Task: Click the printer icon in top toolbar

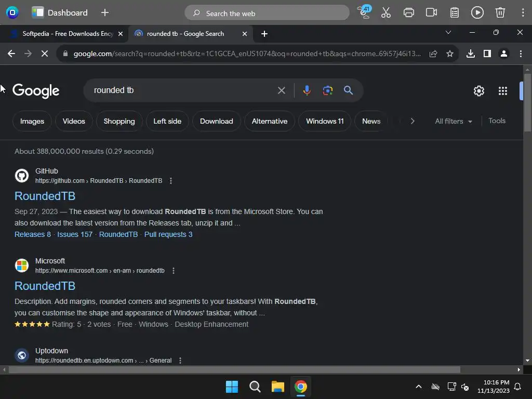Action: pyautogui.click(x=408, y=12)
